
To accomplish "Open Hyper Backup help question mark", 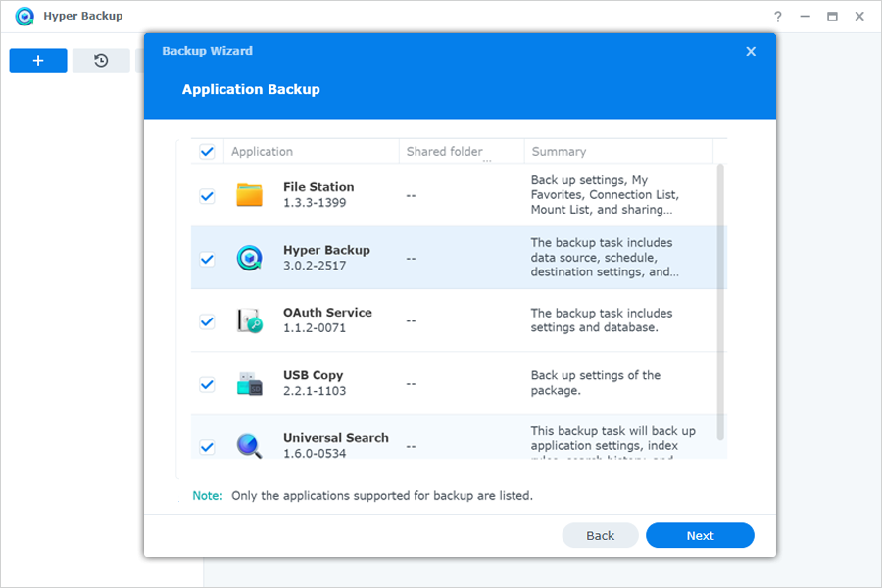I will 778,17.
